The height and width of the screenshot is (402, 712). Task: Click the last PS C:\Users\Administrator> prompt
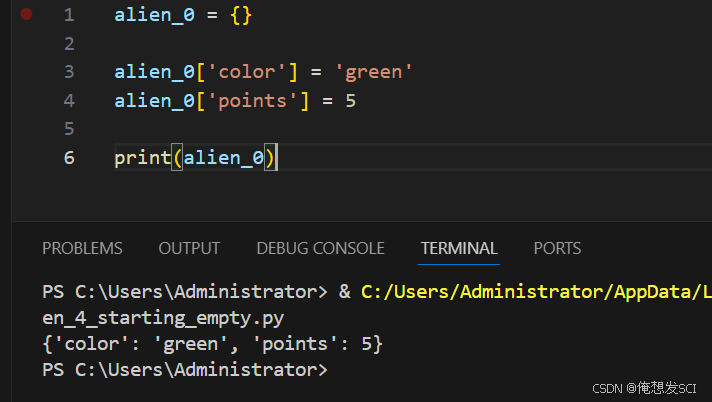185,370
